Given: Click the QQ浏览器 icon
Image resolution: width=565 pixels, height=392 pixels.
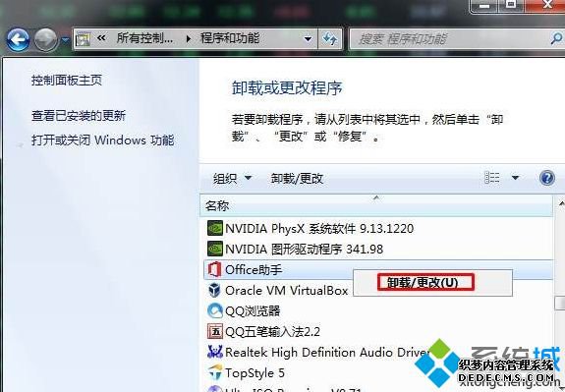Looking at the screenshot, I should tap(215, 310).
